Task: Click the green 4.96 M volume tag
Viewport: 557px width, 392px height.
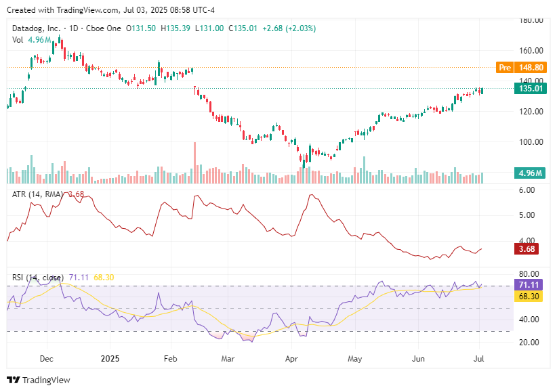Action: [530, 173]
